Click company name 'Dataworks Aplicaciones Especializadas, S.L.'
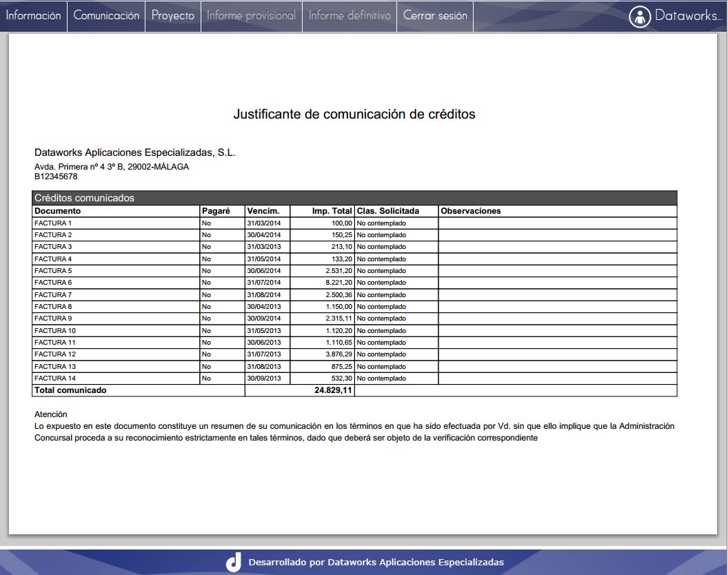Screen dimensions: 728x575 (134, 152)
